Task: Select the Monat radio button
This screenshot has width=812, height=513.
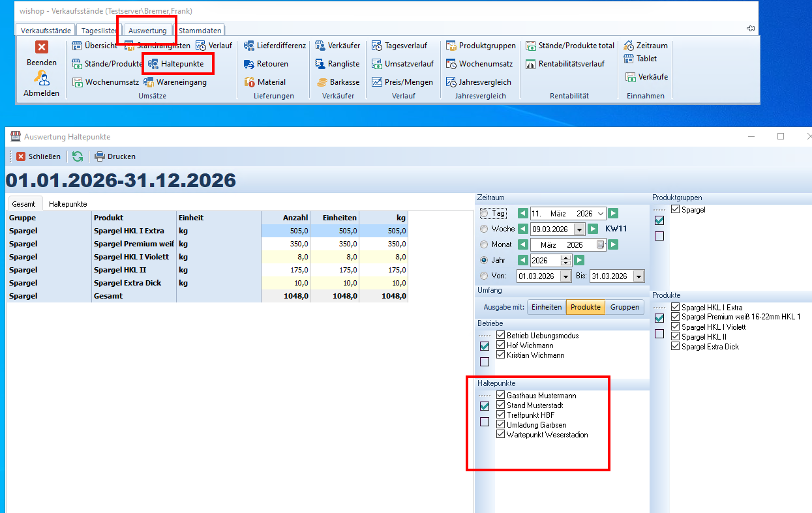Action: click(484, 244)
